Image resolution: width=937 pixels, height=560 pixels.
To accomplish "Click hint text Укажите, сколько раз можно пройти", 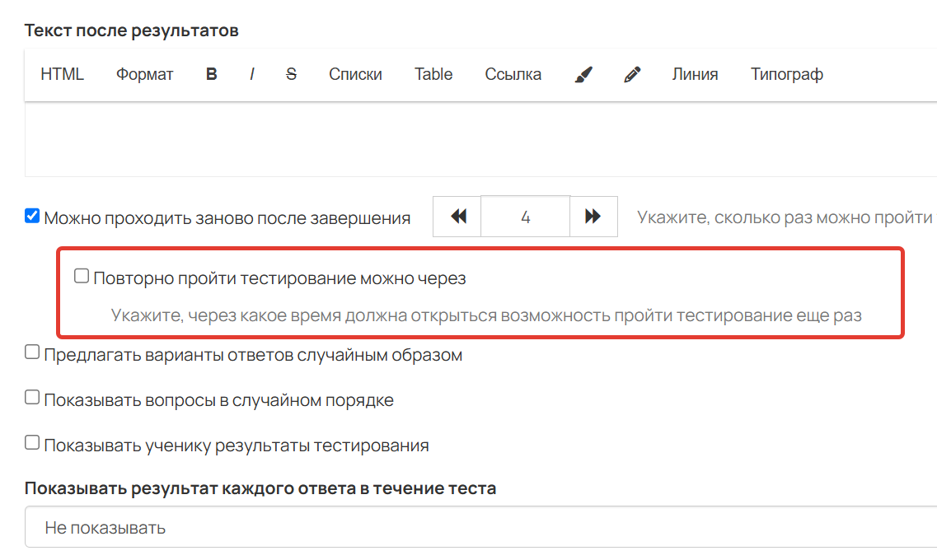I will (784, 217).
